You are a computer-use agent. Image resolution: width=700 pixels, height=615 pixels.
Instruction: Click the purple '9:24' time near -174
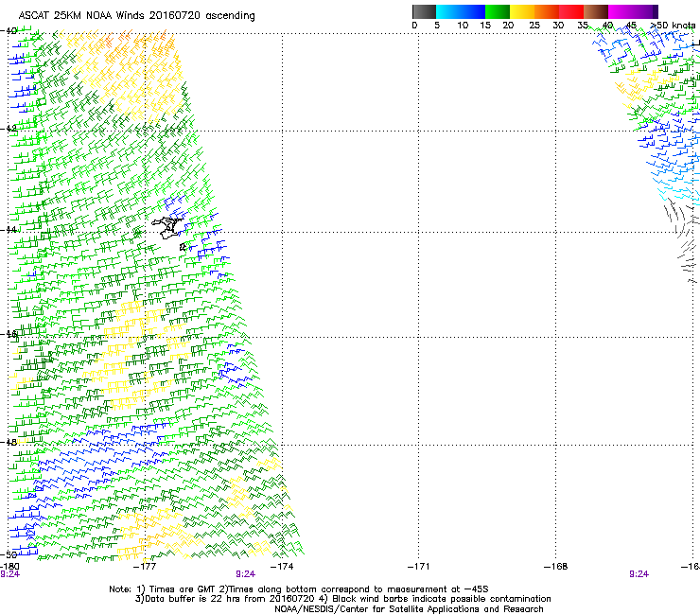(x=246, y=574)
